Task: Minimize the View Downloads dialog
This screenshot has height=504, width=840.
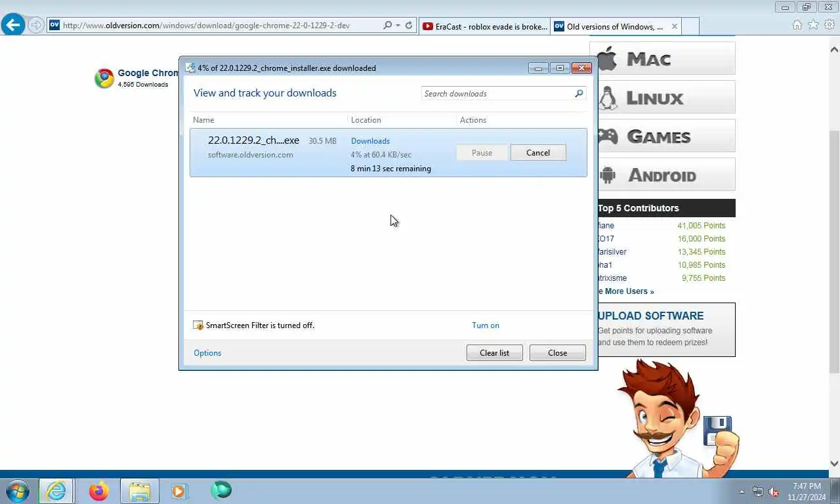Action: [538, 68]
